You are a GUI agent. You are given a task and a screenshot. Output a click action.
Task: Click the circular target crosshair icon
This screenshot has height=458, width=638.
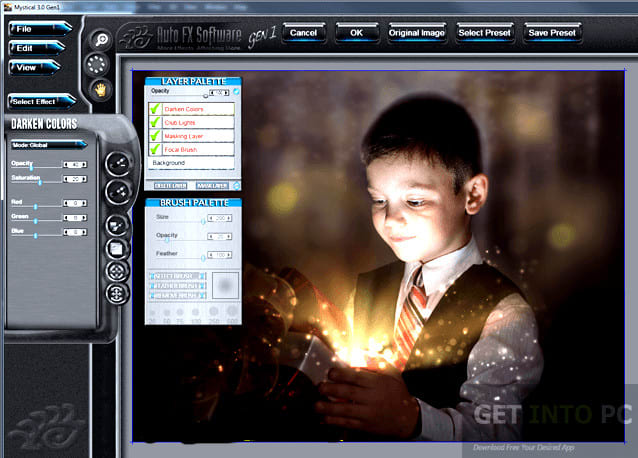[x=117, y=271]
